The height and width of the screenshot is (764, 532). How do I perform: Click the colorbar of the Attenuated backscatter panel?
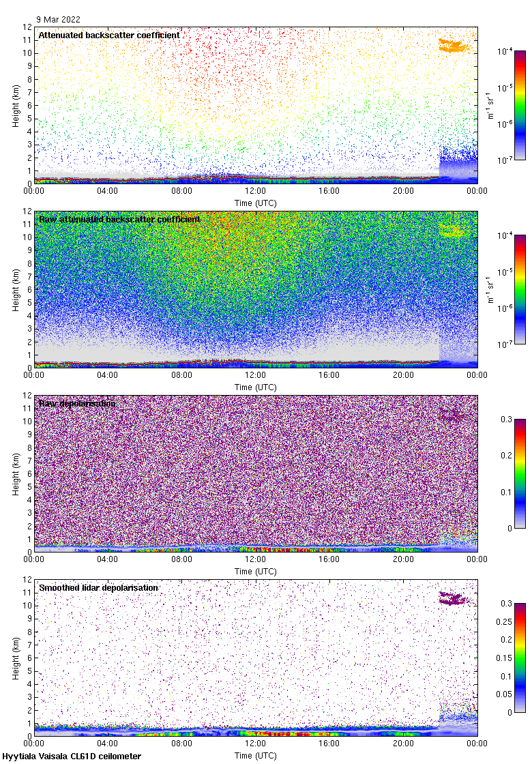520,105
